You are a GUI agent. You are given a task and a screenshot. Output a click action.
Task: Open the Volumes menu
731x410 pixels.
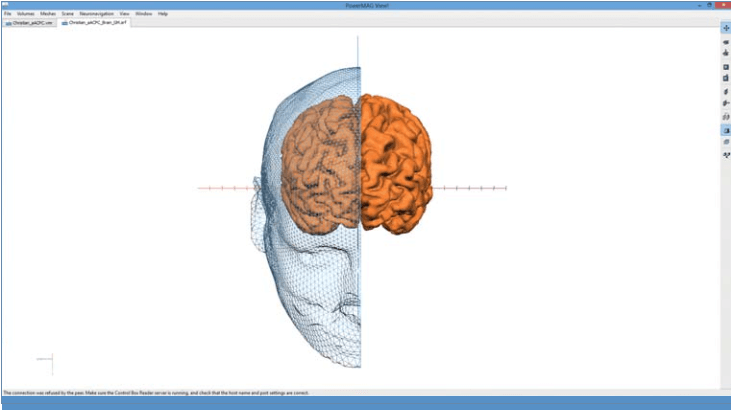pyautogui.click(x=25, y=14)
